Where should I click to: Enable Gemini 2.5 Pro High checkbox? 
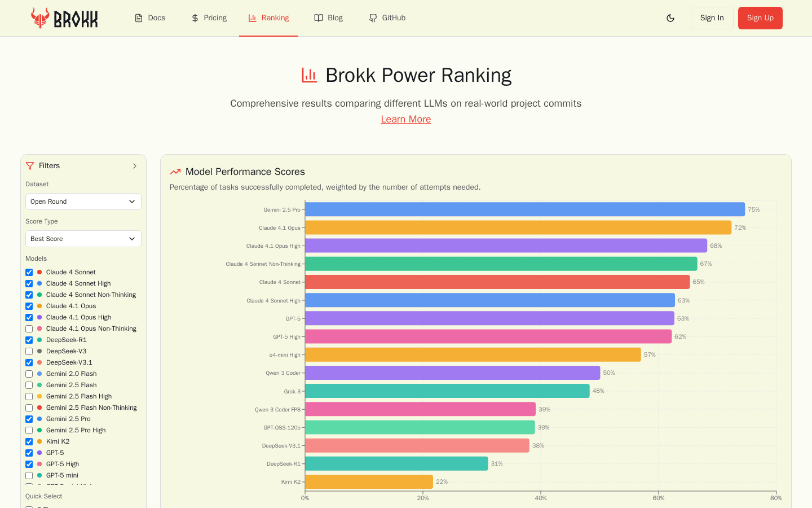point(29,430)
